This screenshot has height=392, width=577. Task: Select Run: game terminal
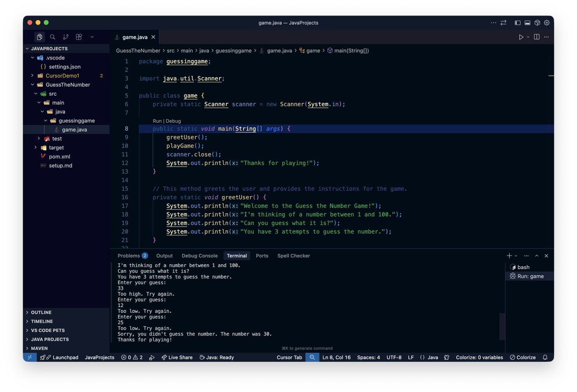[x=529, y=276]
